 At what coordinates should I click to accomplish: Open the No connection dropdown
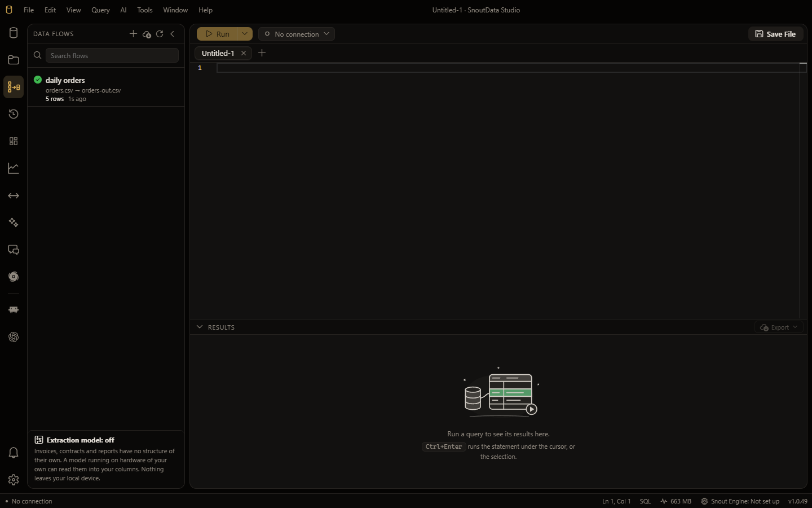point(297,34)
